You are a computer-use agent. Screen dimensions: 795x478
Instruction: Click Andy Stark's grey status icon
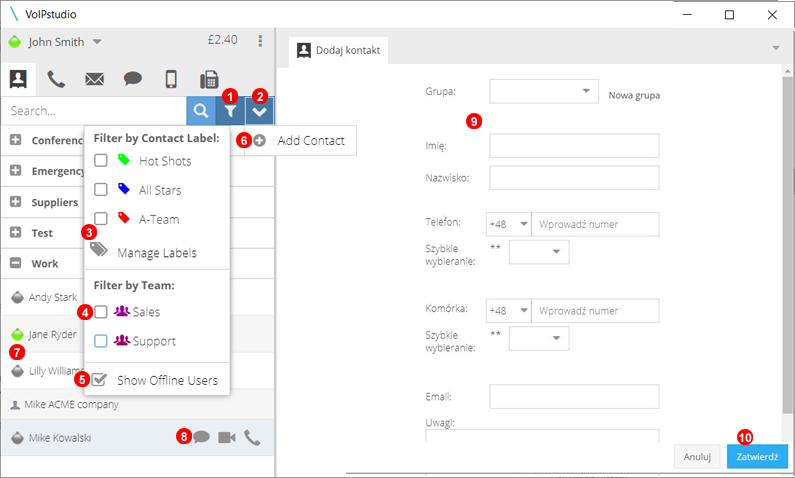coord(18,297)
